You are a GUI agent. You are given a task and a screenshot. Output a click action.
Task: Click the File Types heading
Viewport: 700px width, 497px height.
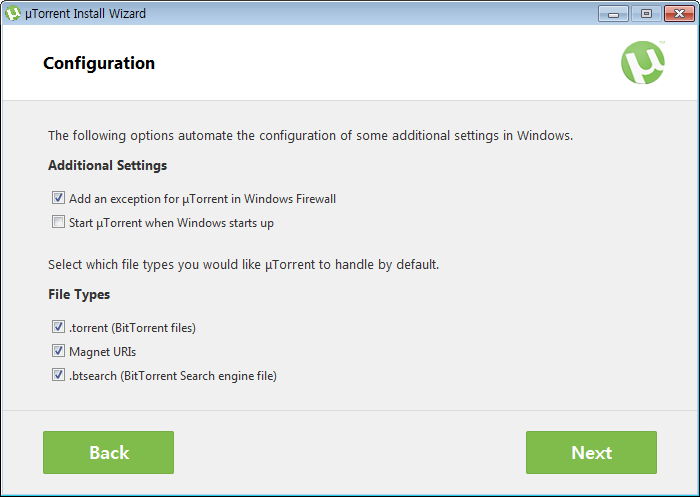tap(79, 295)
